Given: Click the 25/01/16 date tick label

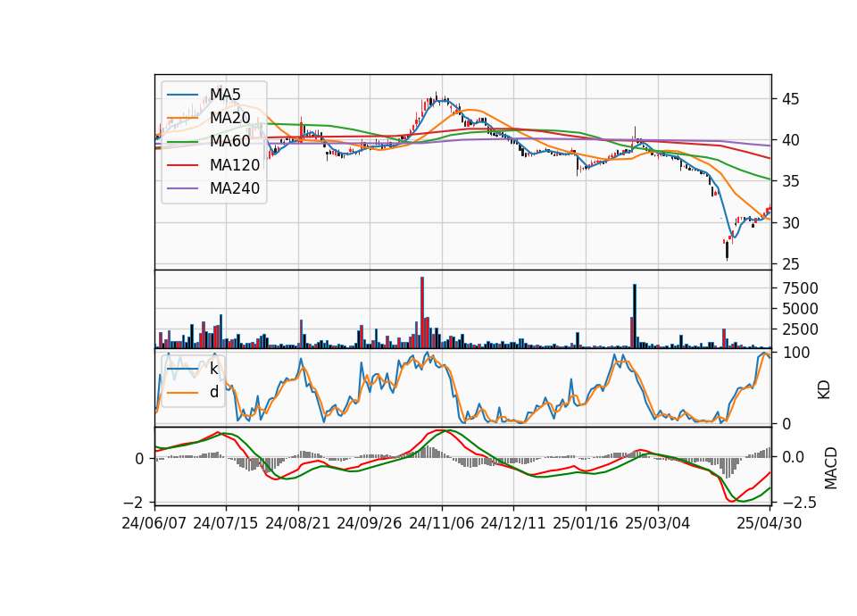Looking at the screenshot, I should click(x=586, y=523).
